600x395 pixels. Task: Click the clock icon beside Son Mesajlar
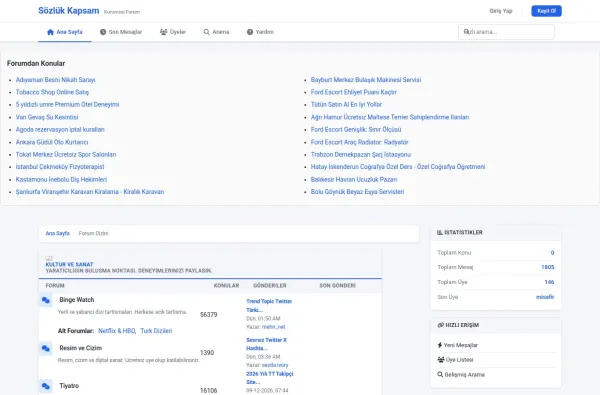[x=103, y=32]
